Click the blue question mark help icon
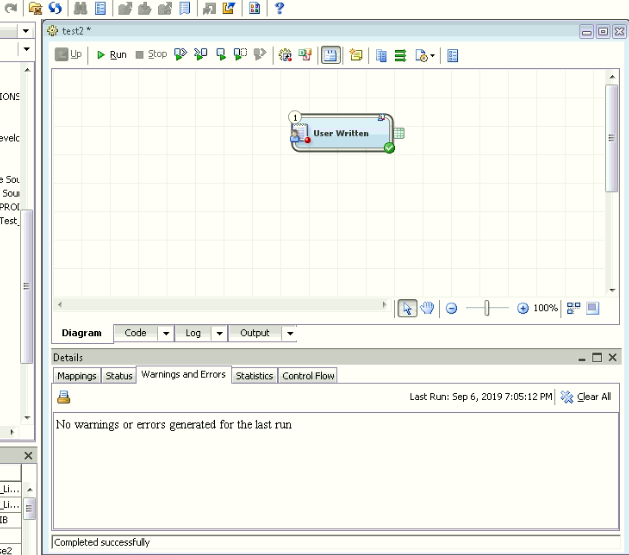Screen dimensions: 629x555 [x=280, y=8]
